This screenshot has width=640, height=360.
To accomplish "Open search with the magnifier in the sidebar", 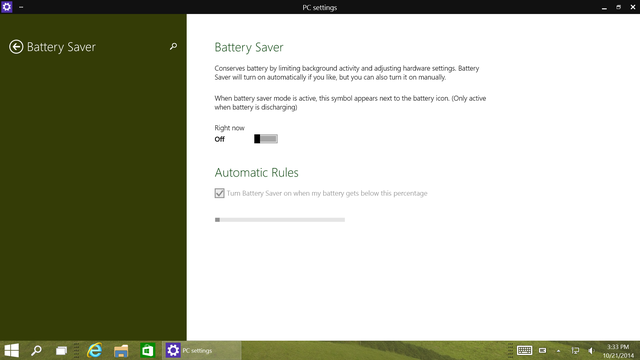I will tap(173, 47).
